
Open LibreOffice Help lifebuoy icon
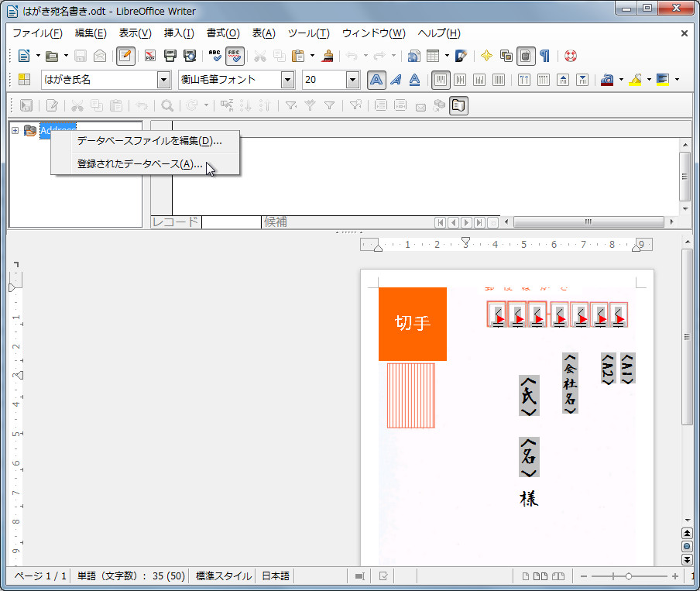(571, 56)
